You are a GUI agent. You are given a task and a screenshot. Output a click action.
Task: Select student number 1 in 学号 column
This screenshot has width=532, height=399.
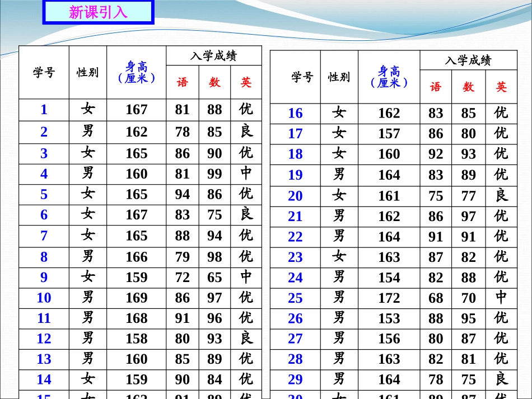(x=44, y=110)
